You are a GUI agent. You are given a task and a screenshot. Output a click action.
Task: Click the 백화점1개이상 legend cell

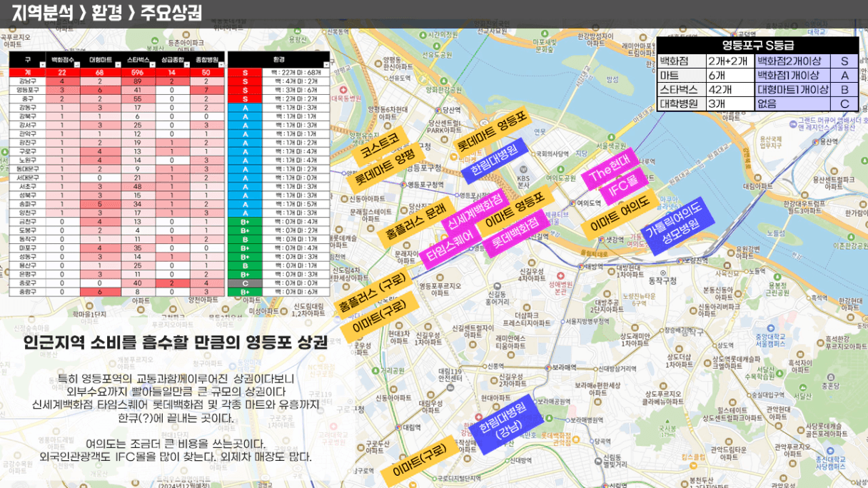(x=794, y=76)
